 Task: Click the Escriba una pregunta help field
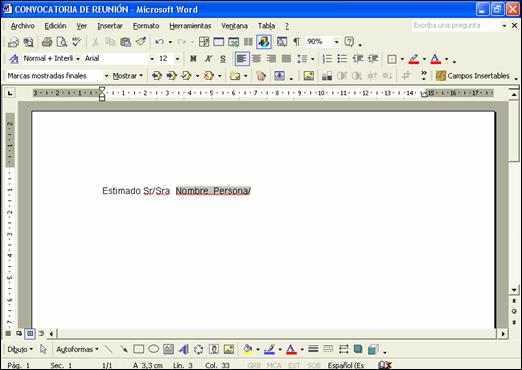click(x=456, y=26)
